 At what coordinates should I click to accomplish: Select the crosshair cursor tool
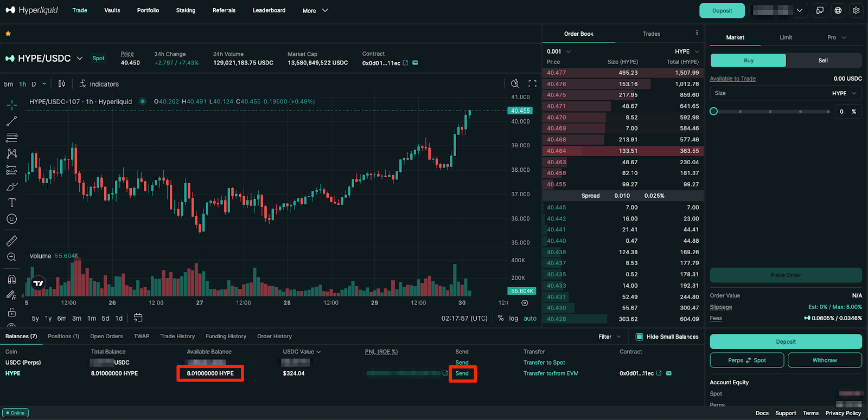click(11, 104)
